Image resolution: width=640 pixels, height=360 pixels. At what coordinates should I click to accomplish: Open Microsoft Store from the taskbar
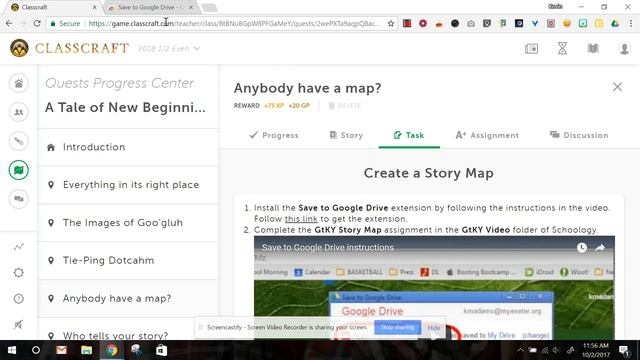(162, 350)
